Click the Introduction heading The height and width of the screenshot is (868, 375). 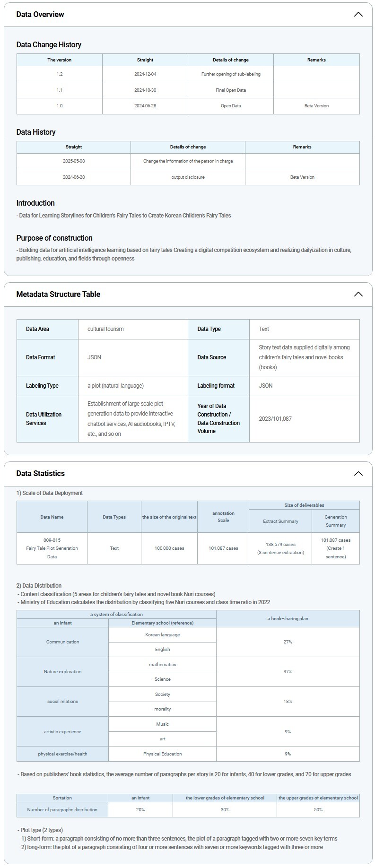[35, 203]
